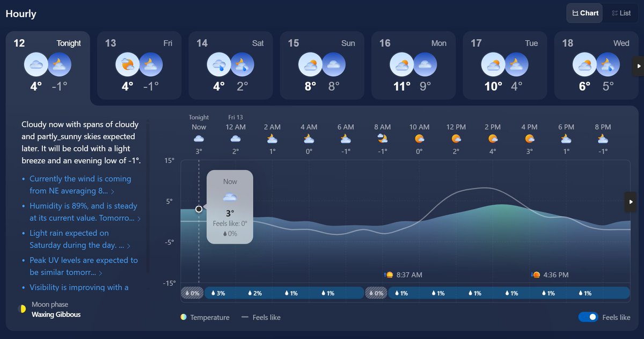Click the Saturday rain day icon on card 14
Viewport: 644px width, 339px height.
pyautogui.click(x=219, y=65)
